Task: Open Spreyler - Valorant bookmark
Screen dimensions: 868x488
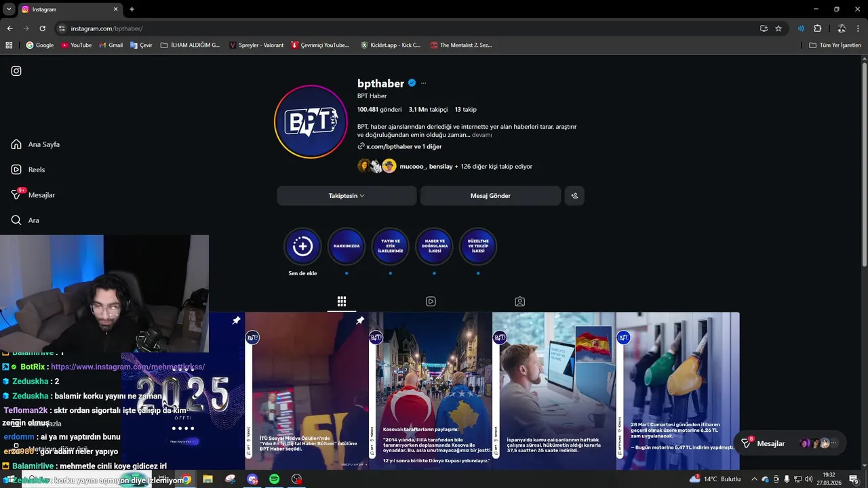Action: point(256,45)
